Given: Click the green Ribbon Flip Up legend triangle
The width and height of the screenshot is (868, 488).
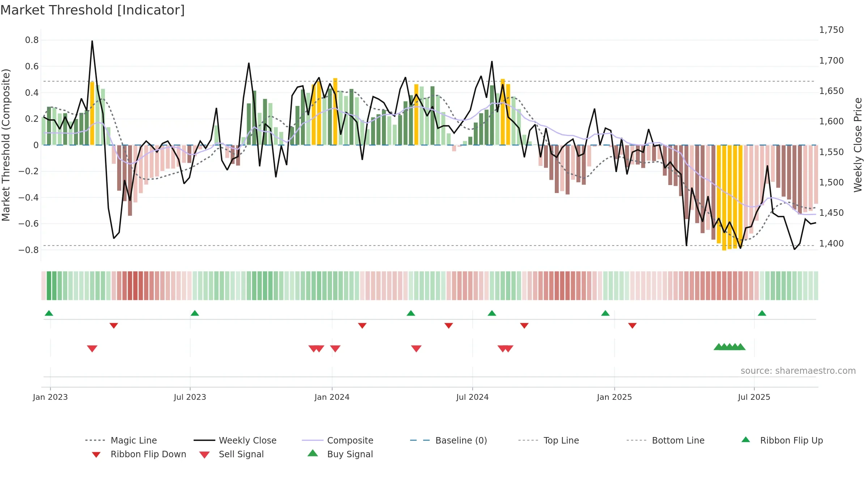Looking at the screenshot, I should click(746, 440).
